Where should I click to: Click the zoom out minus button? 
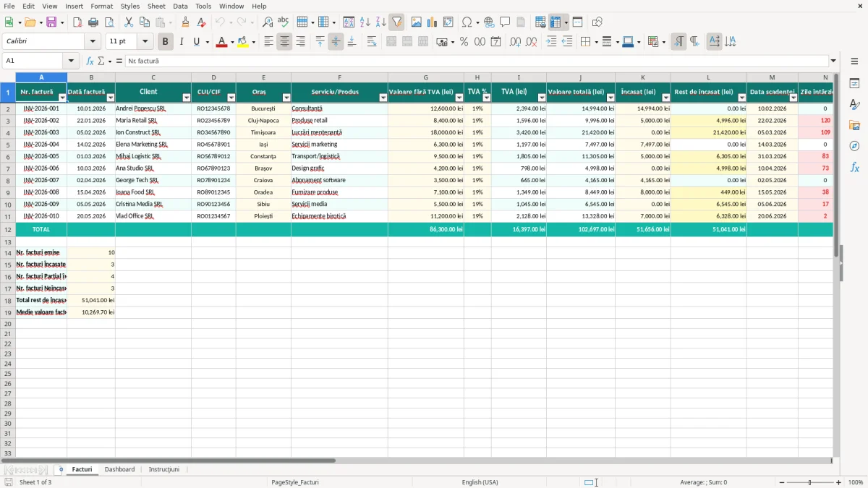click(782, 482)
